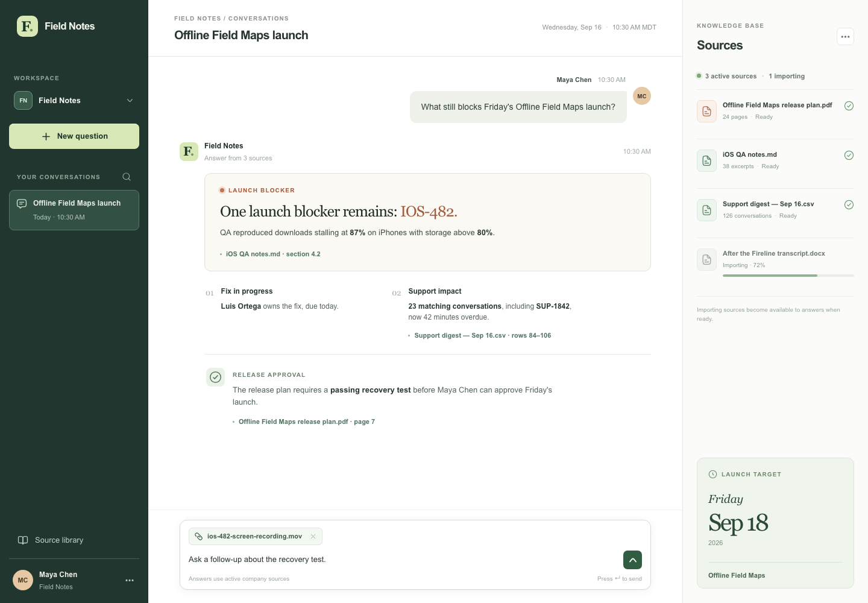
Task: Click the release plan PDF file icon
Action: 706,111
